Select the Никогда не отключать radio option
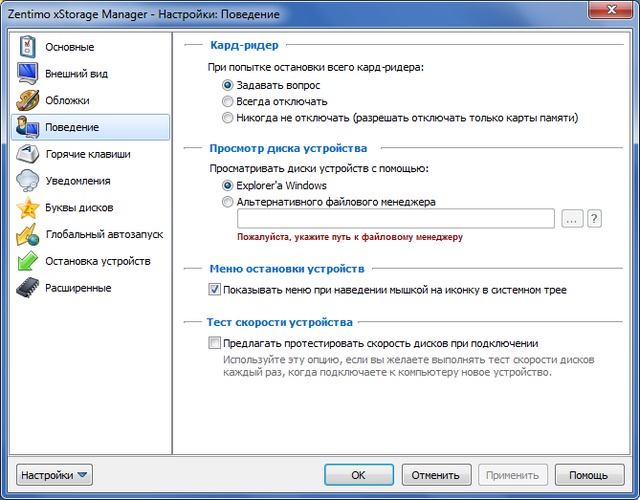Screen dimensions: 640x500 [x=227, y=118]
